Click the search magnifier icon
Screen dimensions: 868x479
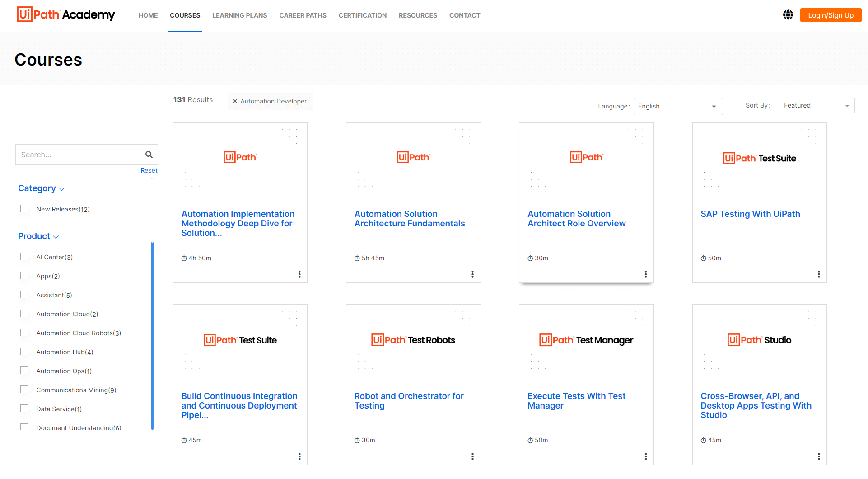(x=149, y=155)
